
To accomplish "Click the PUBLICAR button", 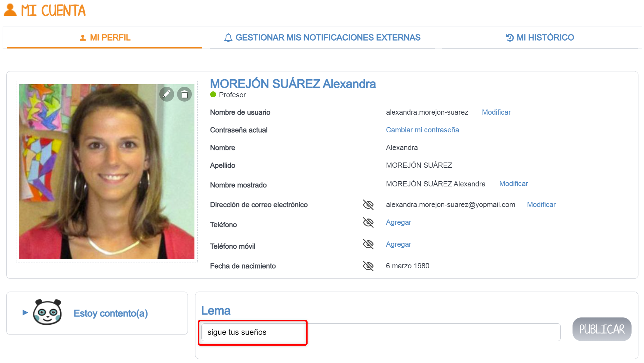I will point(602,329).
